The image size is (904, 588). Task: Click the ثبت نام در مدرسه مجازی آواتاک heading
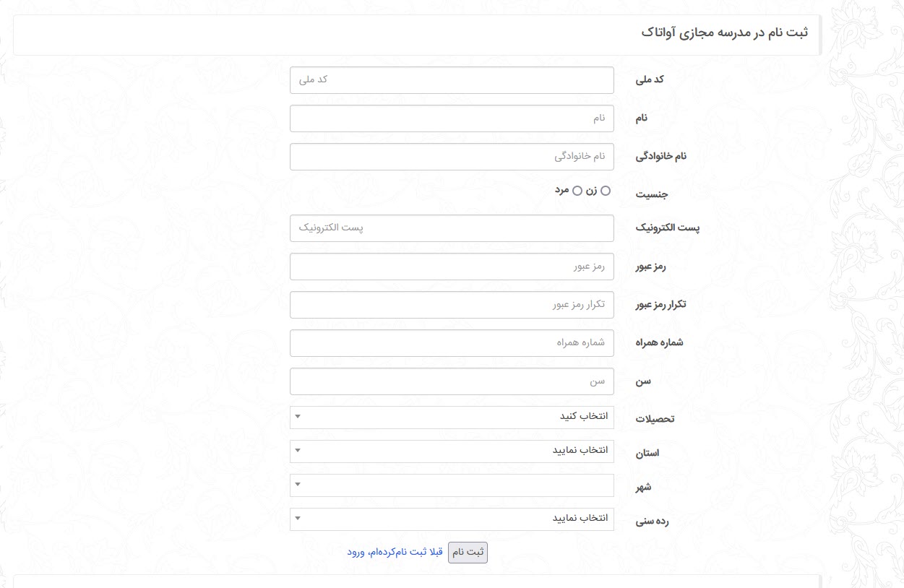pos(725,33)
